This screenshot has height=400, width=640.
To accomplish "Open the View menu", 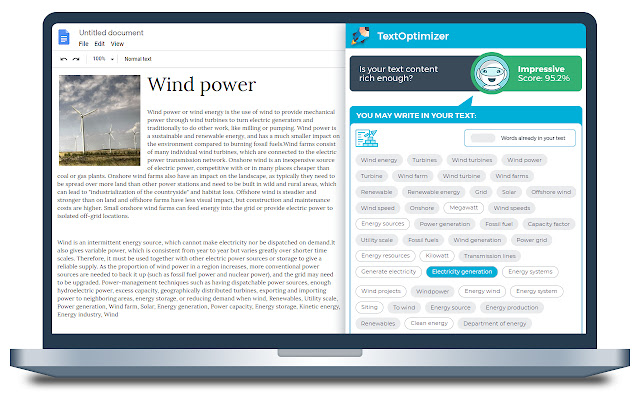I will point(117,44).
